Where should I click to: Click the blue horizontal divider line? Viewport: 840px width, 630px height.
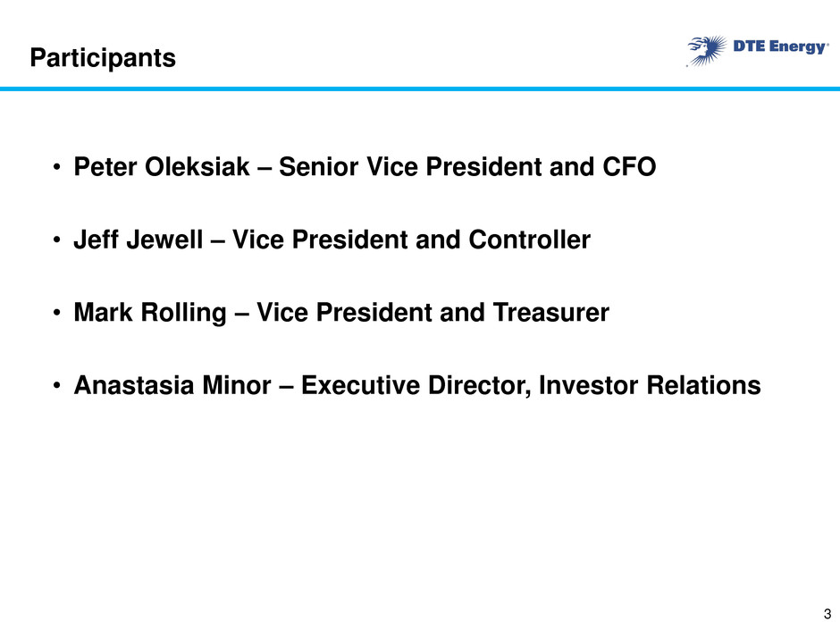(x=420, y=89)
